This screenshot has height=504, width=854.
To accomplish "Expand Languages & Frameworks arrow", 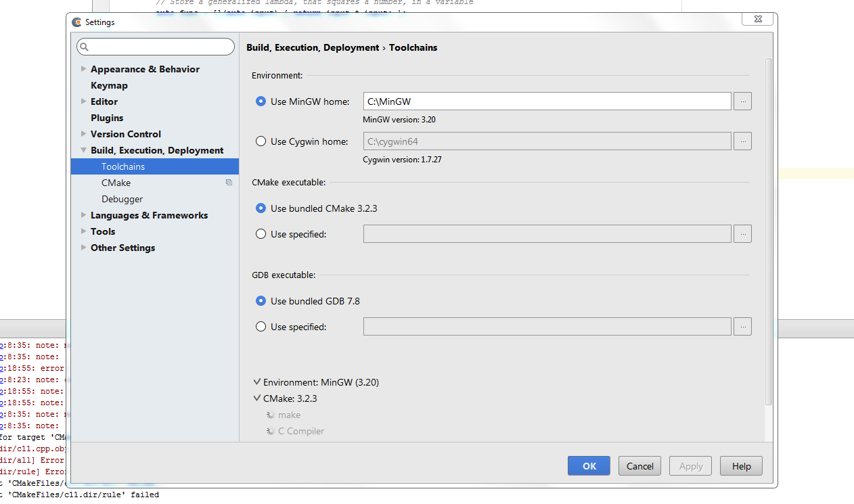I will [83, 215].
